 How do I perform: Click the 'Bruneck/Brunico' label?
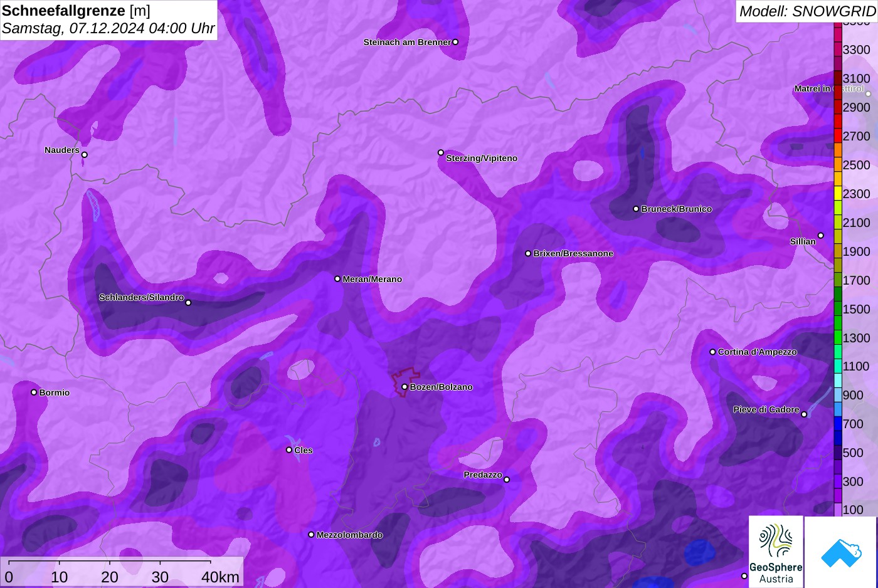[x=677, y=209]
